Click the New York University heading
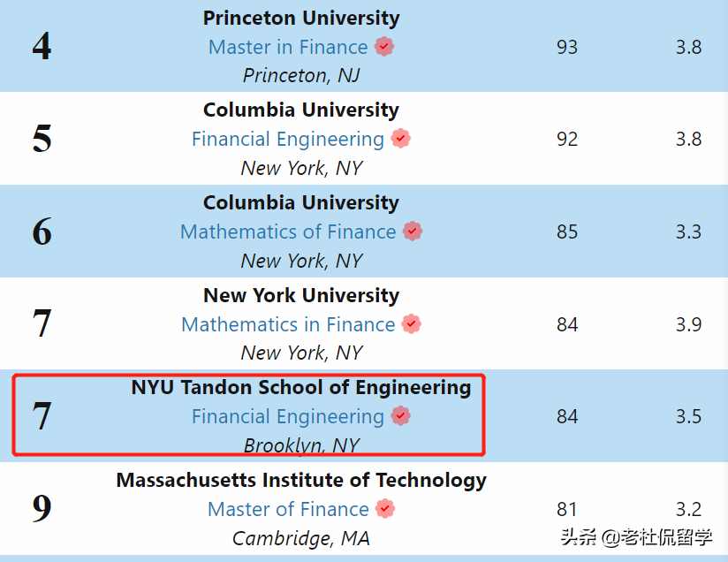 pos(301,296)
